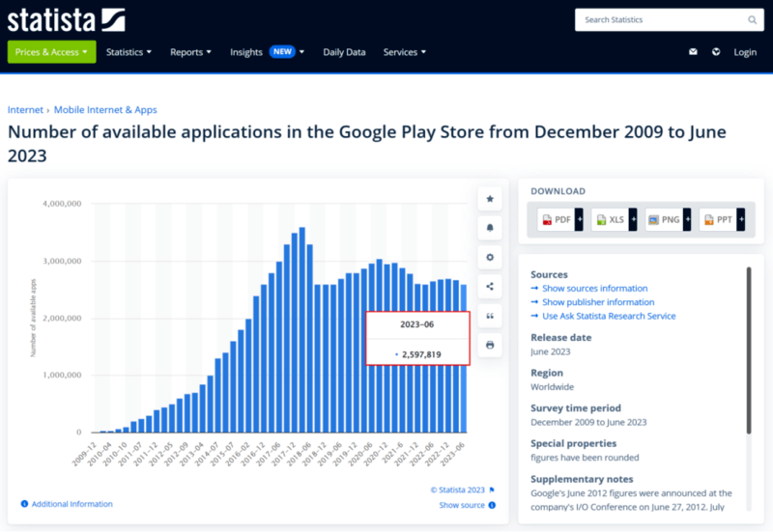The image size is (773, 532).
Task: Open chart settings gear icon
Action: pos(490,257)
